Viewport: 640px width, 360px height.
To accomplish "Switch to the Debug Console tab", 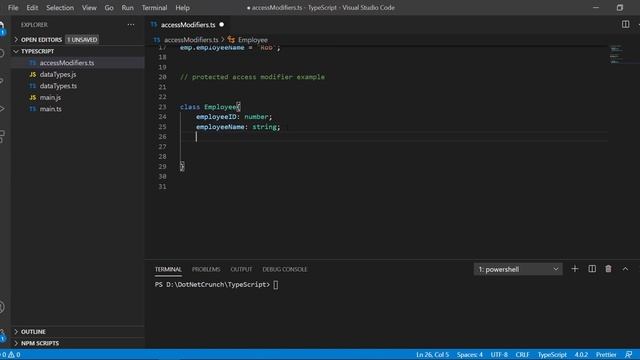I will tap(284, 269).
